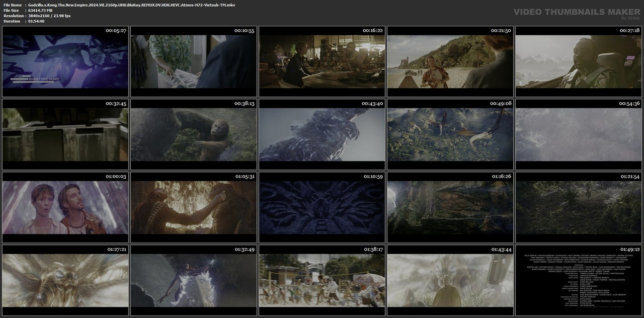Image resolution: width=644 pixels, height=318 pixels.
Task: Select thumbnail at 00:43:40
Action: (x=322, y=134)
